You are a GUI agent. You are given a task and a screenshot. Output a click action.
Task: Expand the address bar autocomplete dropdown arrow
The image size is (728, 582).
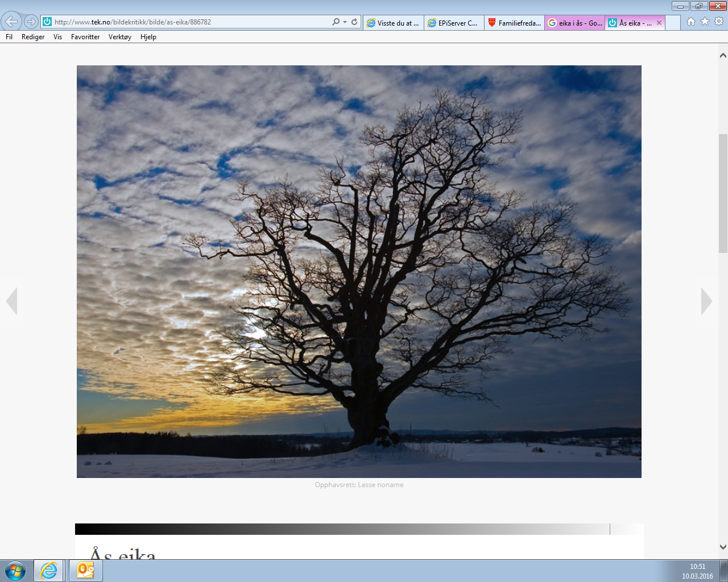click(x=345, y=22)
